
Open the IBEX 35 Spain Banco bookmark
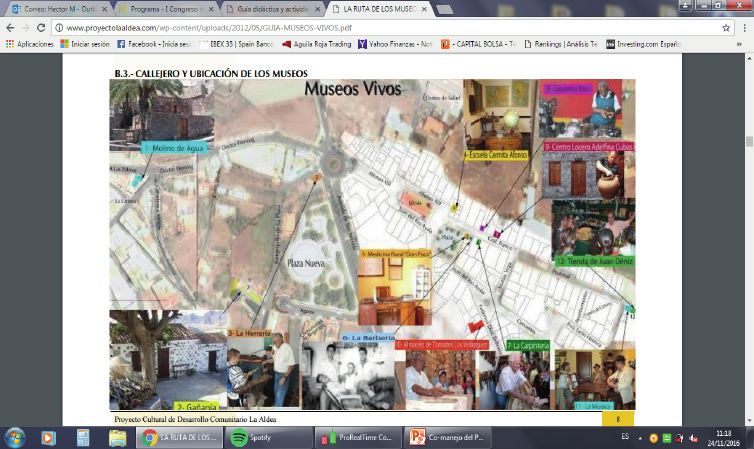pyautogui.click(x=237, y=44)
